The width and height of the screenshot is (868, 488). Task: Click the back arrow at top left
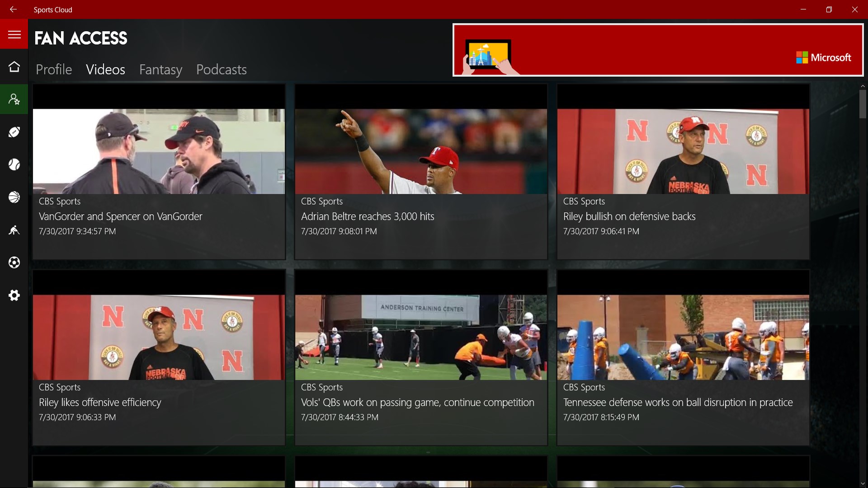pos(13,9)
